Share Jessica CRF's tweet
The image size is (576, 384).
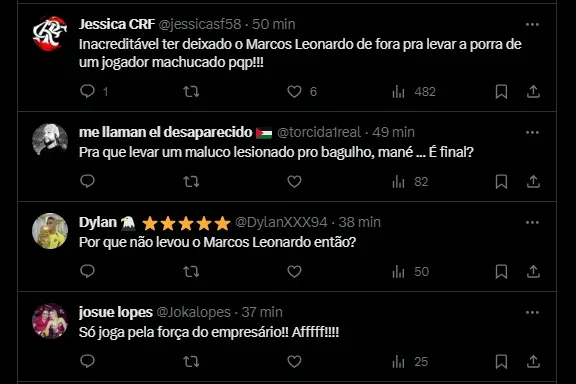[533, 91]
